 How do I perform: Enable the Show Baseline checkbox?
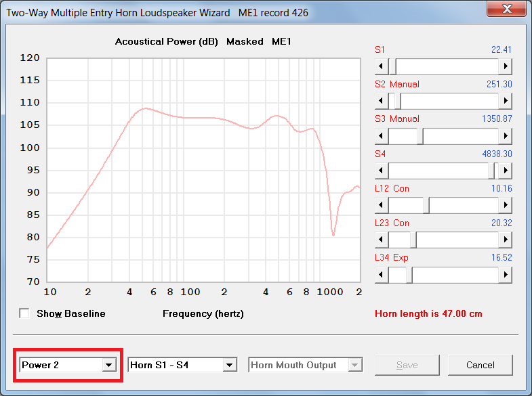[24, 313]
